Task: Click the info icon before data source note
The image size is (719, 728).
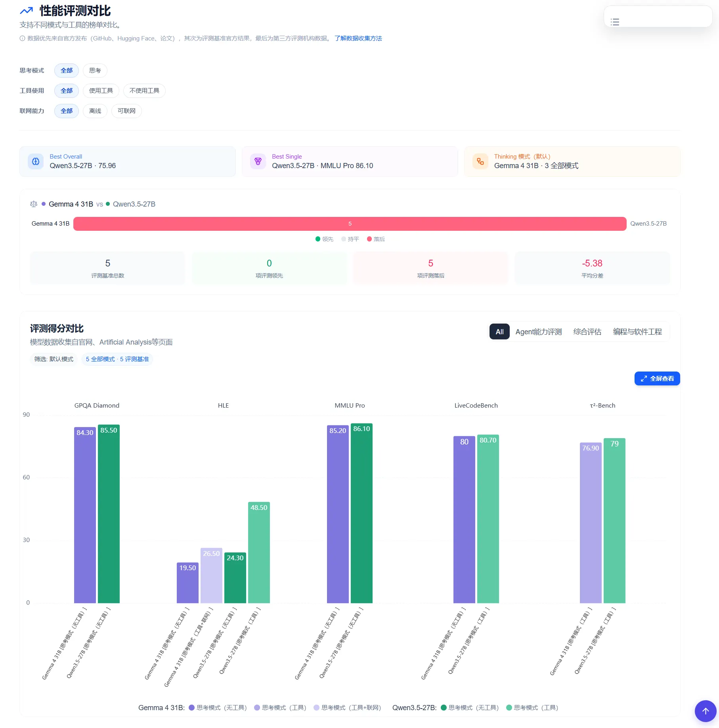Action: pos(22,38)
